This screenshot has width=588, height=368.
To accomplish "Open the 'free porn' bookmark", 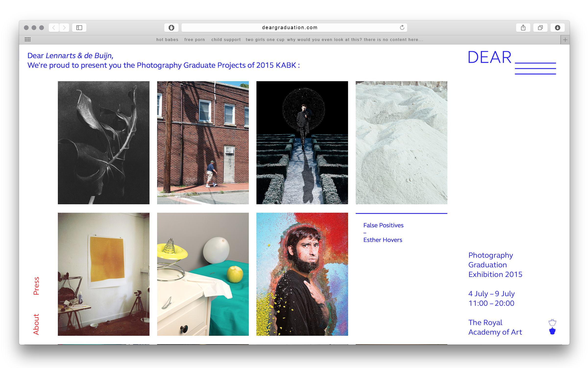I will pyautogui.click(x=195, y=39).
